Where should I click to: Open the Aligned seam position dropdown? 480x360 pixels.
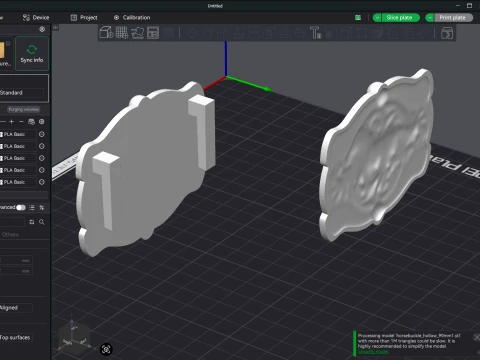click(x=16, y=308)
